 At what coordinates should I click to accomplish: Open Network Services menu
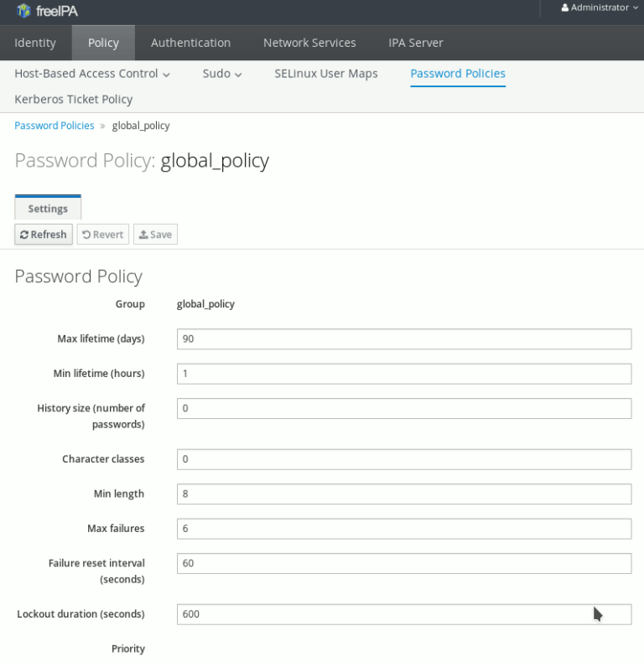click(309, 43)
